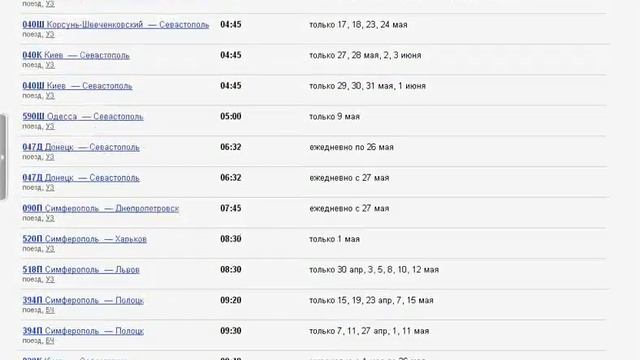640x360 pixels.
Task: Click the gray side panel handle on left edge
Action: pyautogui.click(x=3, y=157)
